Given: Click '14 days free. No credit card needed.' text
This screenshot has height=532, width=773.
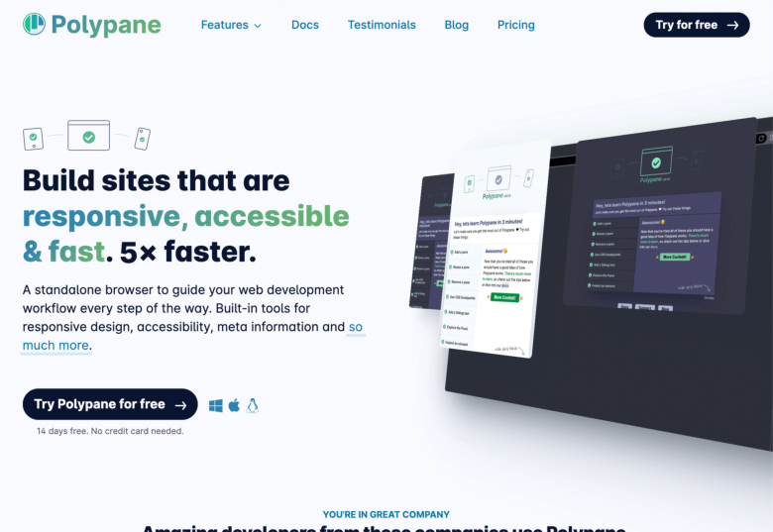Looking at the screenshot, I should point(110,431).
